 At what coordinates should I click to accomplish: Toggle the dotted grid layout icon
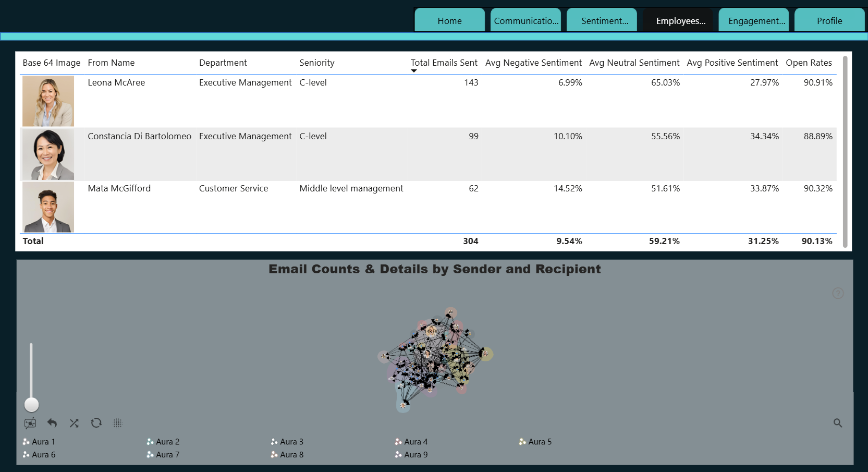click(118, 423)
